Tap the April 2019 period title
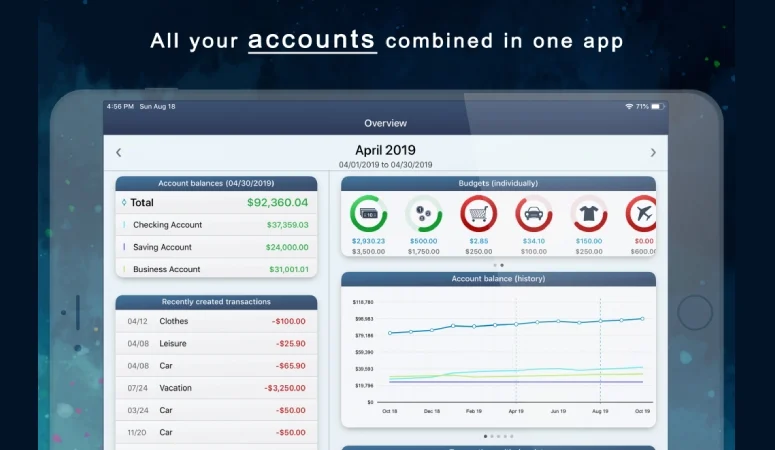This screenshot has width=775, height=450. [x=385, y=150]
